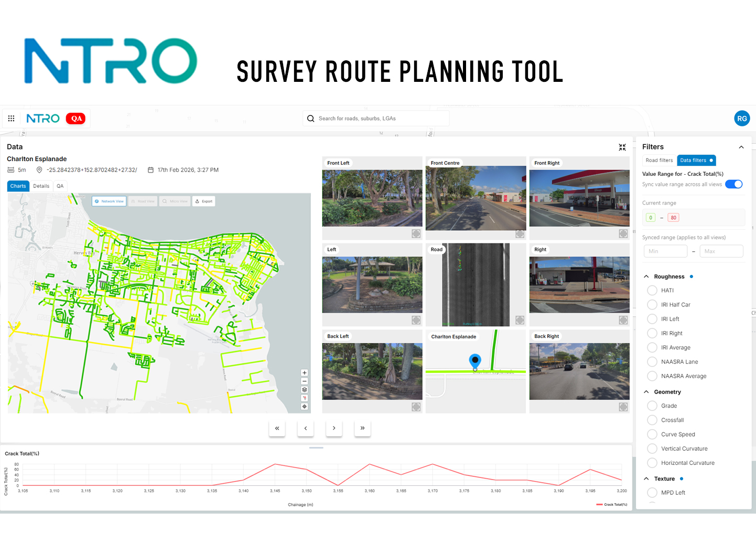Image resolution: width=756 pixels, height=542 pixels.
Task: Click the NTRO QA logo
Action: point(56,119)
